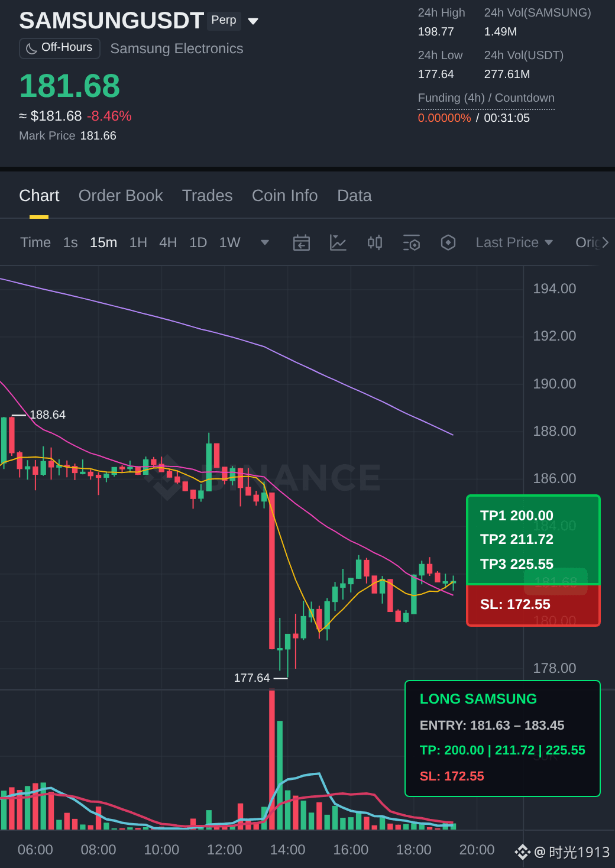
Task: Open the Order Book tab
Action: [x=121, y=196]
